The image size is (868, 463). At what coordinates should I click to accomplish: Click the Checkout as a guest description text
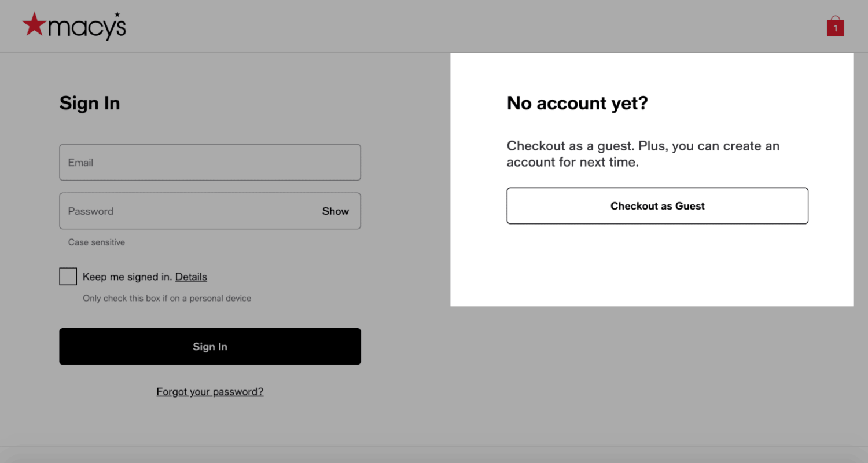pos(642,154)
